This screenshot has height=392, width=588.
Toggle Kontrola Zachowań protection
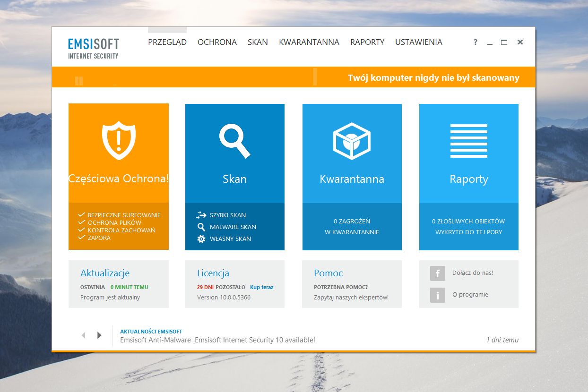[x=117, y=230]
